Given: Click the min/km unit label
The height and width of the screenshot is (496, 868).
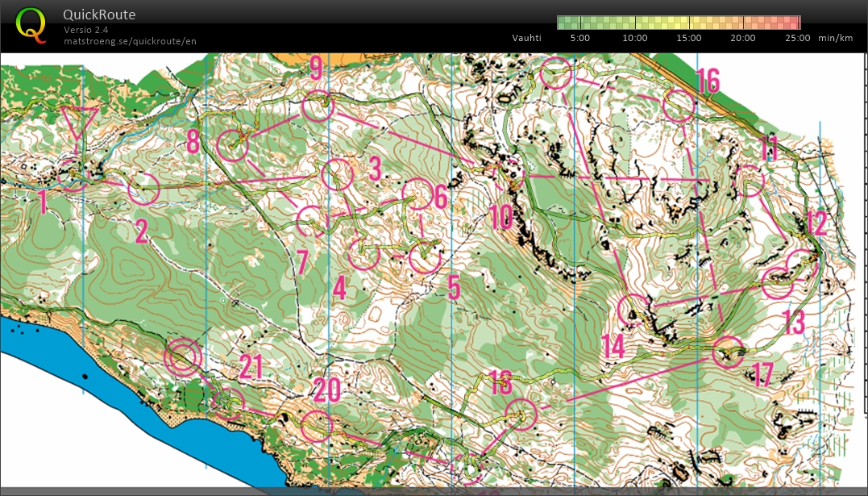Looking at the screenshot, I should point(835,38).
